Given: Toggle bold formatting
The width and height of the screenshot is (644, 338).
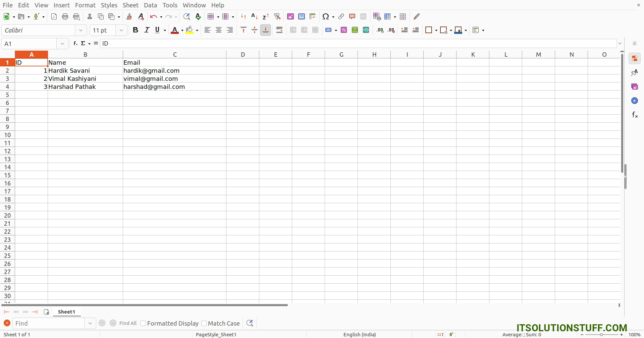Looking at the screenshot, I should click(x=136, y=30).
